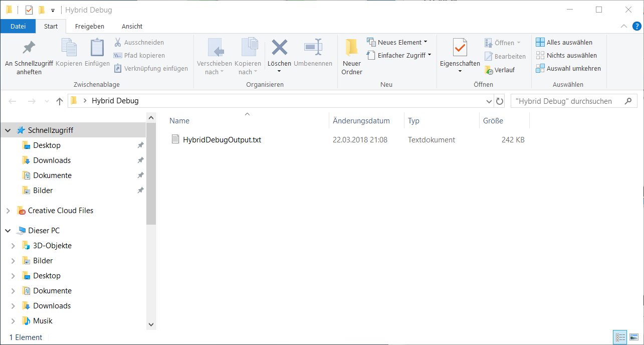Screen dimensions: 644x345
Task: Click the Löschen X icon
Action: [x=279, y=48]
